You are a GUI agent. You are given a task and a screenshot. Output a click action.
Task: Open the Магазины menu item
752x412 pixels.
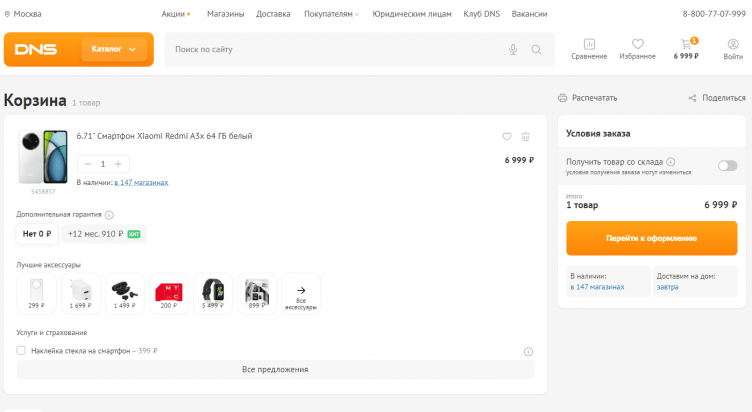click(225, 14)
